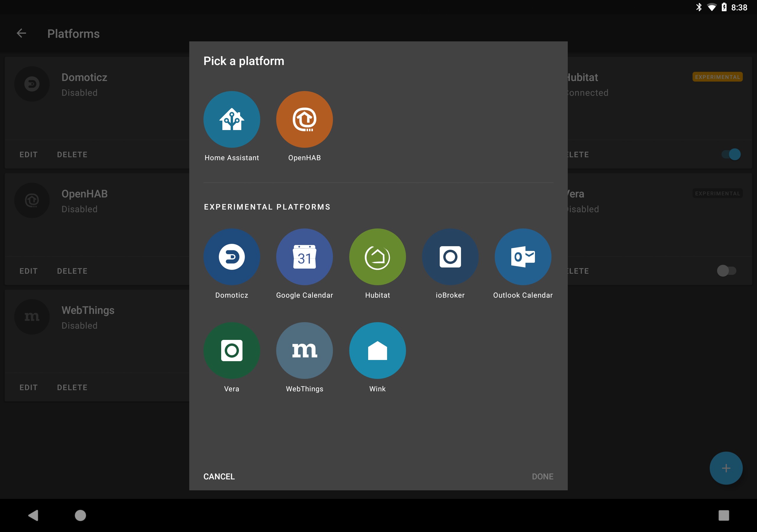757x532 pixels.
Task: Confirm selection with the DONE button
Action: pyautogui.click(x=542, y=476)
